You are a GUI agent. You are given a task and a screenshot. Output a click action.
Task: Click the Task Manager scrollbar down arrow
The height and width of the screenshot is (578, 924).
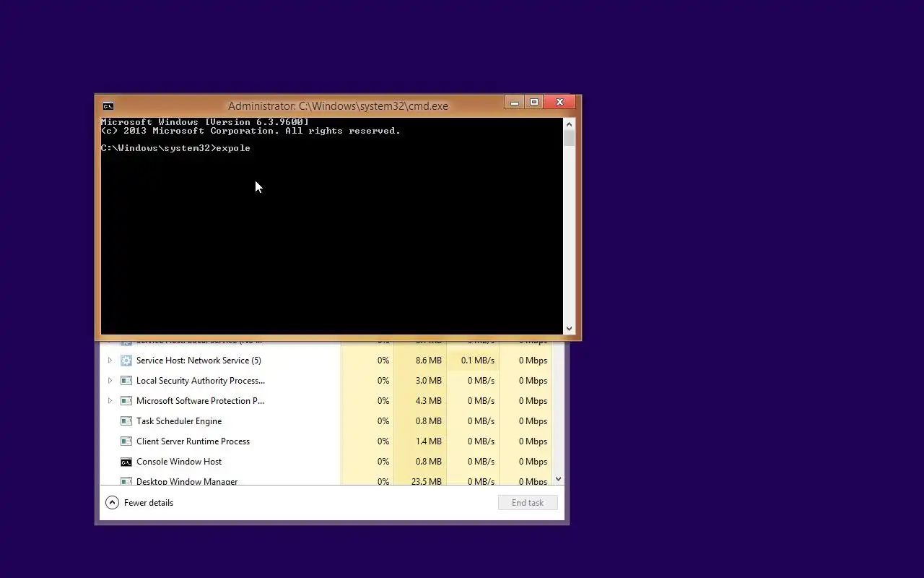(x=558, y=479)
